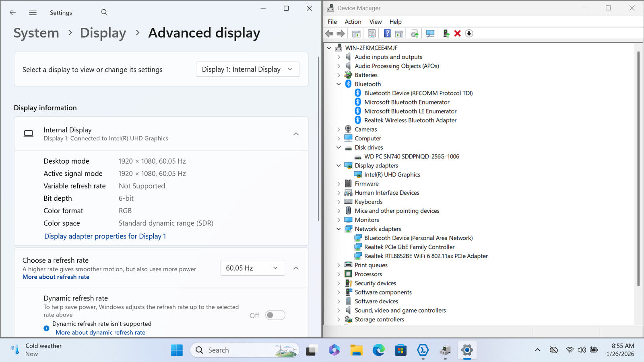Open the Action menu in Device Manager

click(x=353, y=22)
